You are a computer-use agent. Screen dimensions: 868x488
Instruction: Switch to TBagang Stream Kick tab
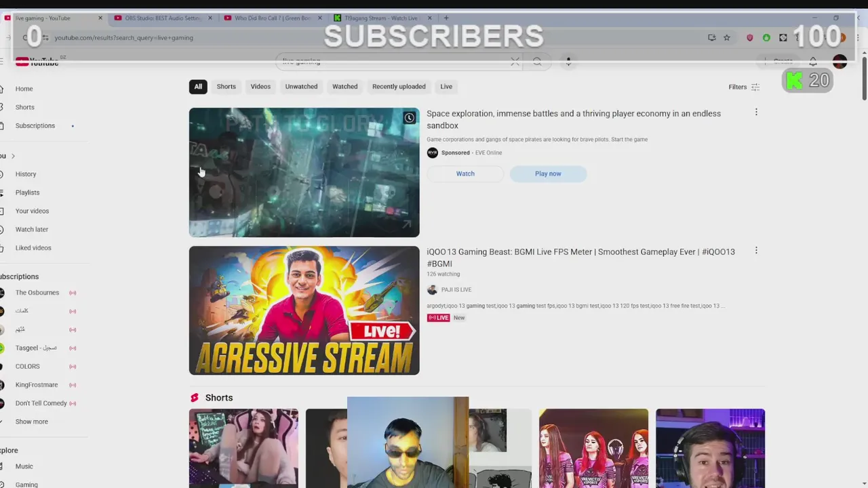(x=381, y=18)
